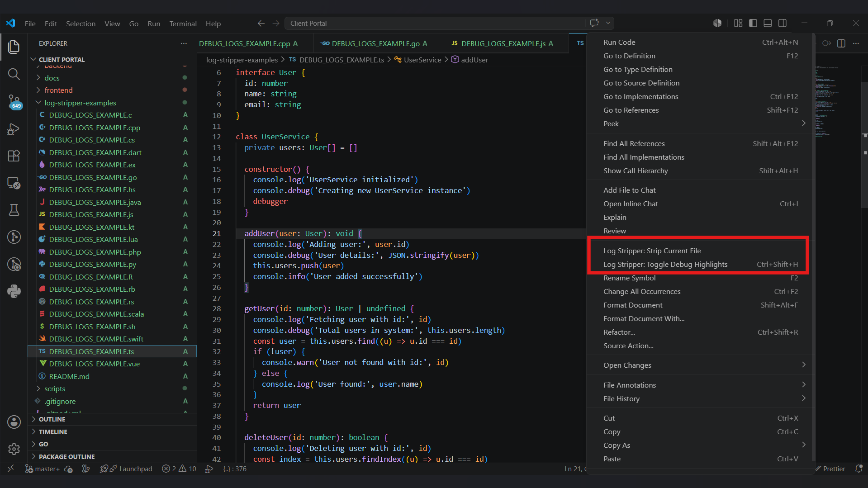Open the Terminal menu

183,24
